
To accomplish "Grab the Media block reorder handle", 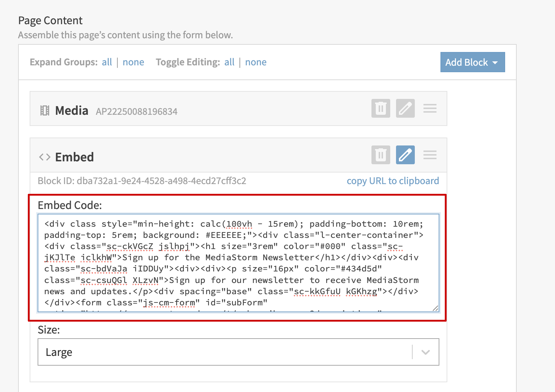I will tap(430, 108).
